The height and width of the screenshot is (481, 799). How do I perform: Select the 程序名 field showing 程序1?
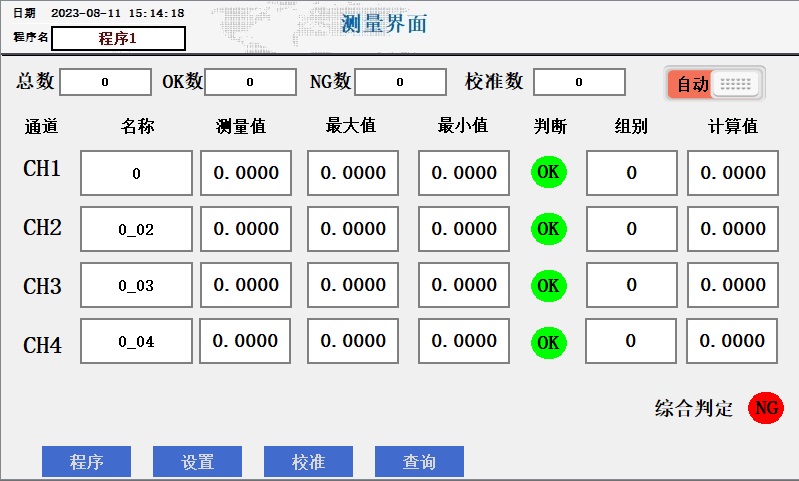click(x=118, y=38)
